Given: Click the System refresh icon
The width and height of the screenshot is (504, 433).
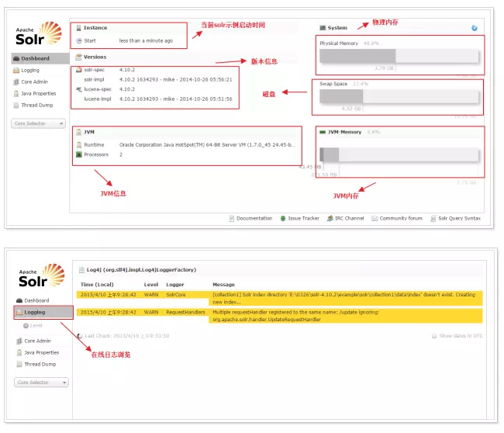Looking at the screenshot, I should (474, 28).
